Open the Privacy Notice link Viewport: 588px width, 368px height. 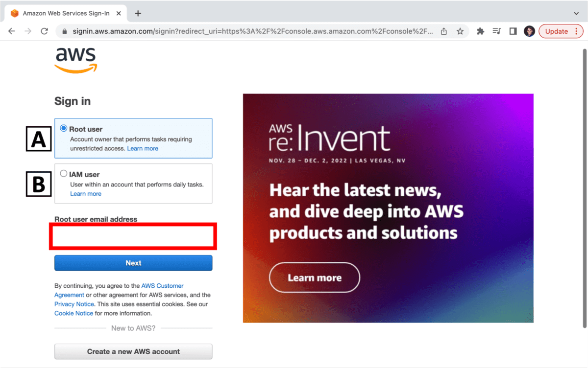73,304
